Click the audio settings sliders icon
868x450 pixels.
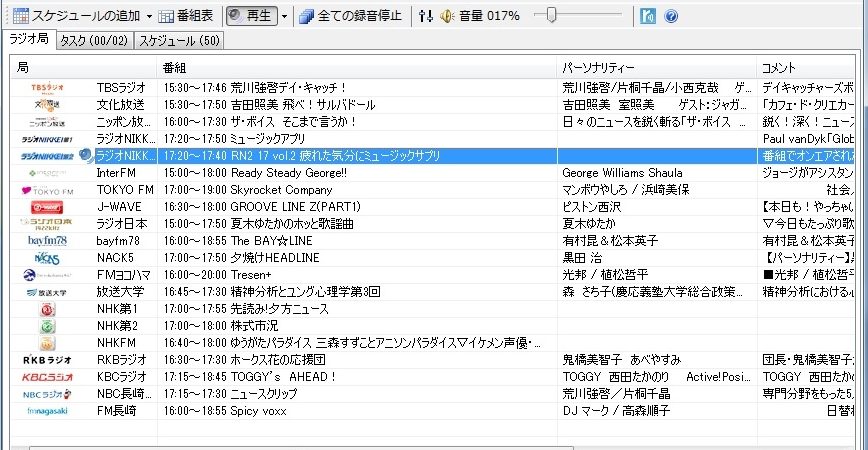click(x=426, y=16)
